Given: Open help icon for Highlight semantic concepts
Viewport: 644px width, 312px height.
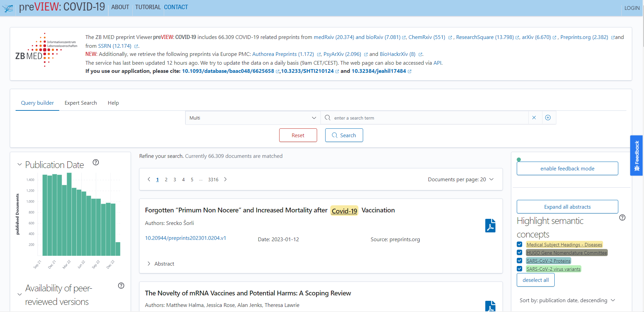Looking at the screenshot, I should click(622, 217).
